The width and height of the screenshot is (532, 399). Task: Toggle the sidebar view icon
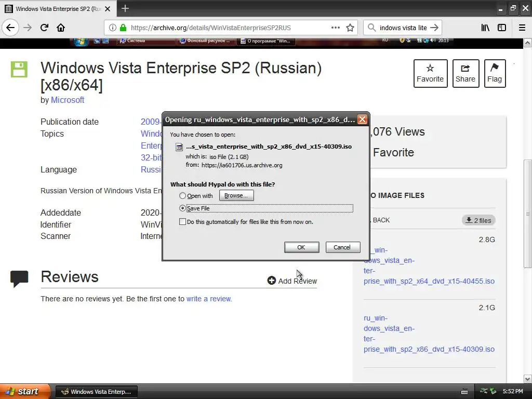pos(502,28)
